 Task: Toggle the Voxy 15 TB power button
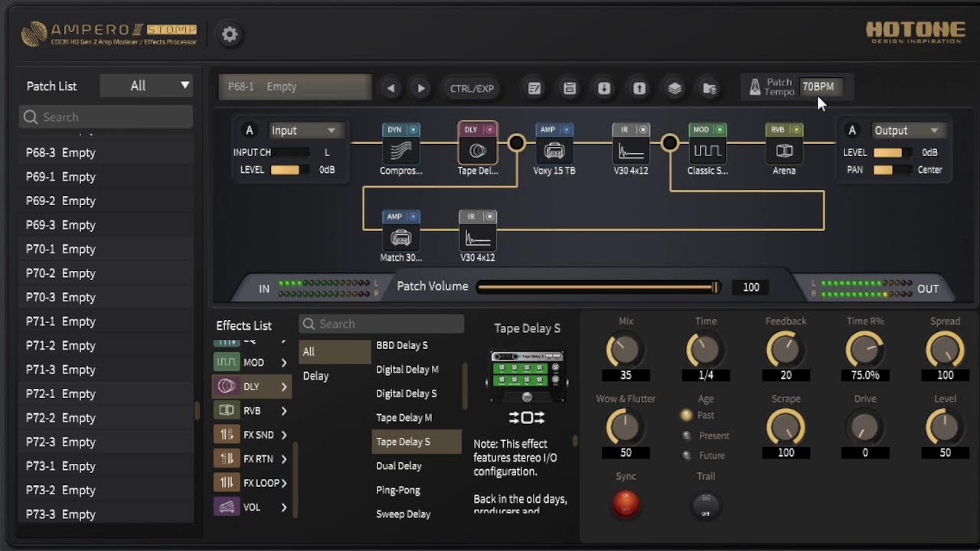click(567, 130)
